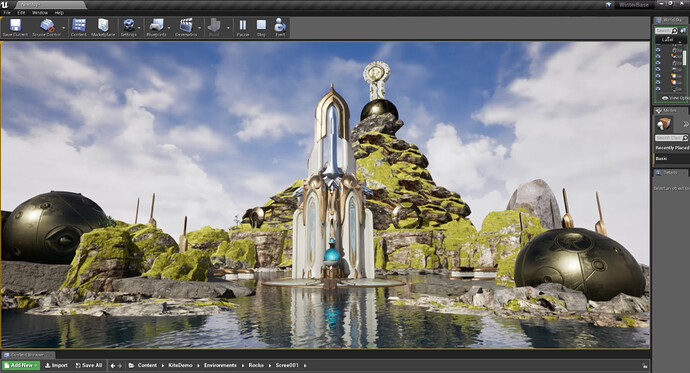Open the Blueprints toolbar icon
The height and width of the screenshot is (373, 690).
pos(156,27)
